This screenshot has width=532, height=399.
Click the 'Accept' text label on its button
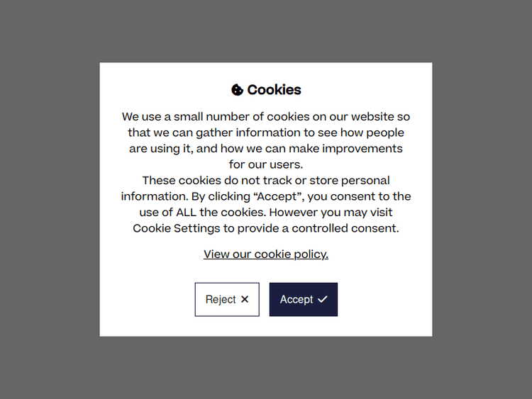tap(297, 299)
